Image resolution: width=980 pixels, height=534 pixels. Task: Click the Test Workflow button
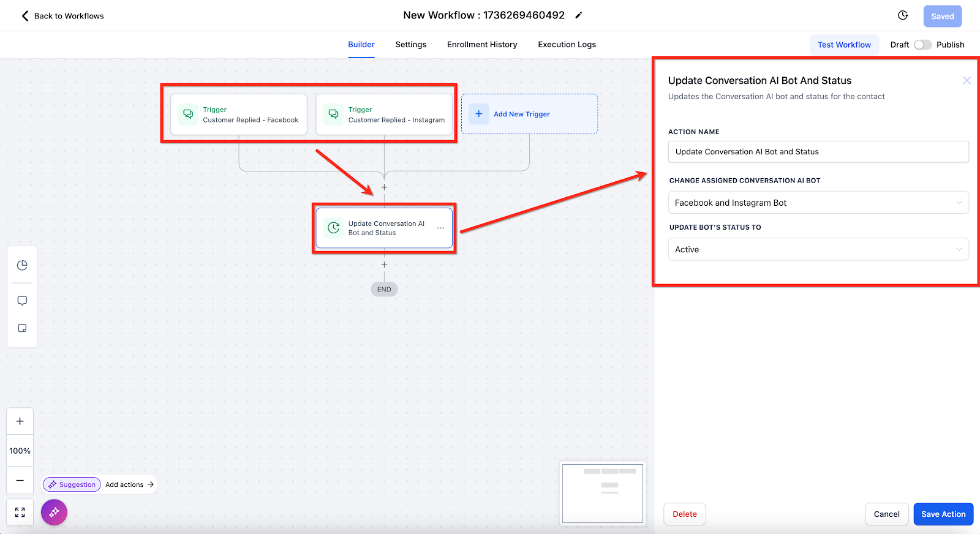point(844,45)
